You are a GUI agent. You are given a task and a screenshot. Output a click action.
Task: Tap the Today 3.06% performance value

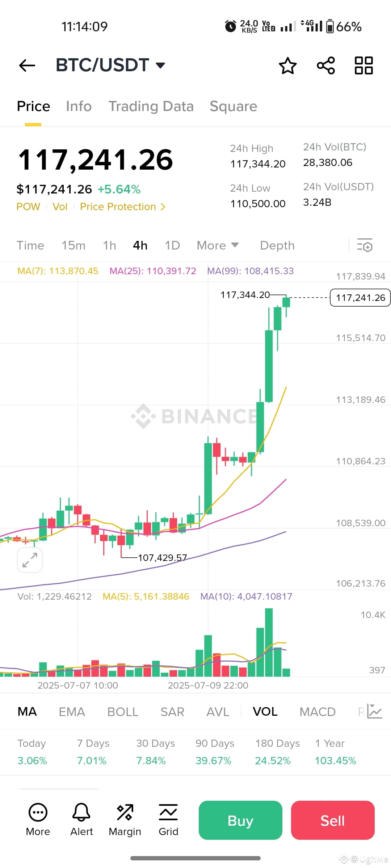click(x=32, y=761)
